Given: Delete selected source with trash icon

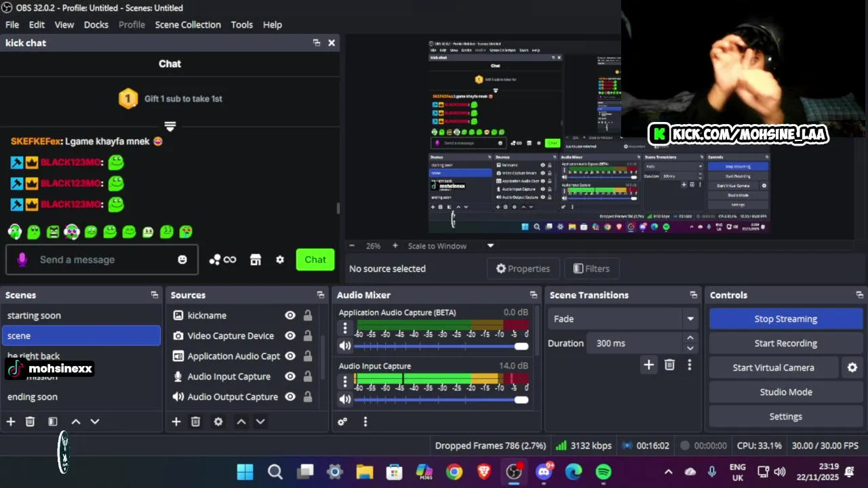Looking at the screenshot, I should (x=195, y=422).
